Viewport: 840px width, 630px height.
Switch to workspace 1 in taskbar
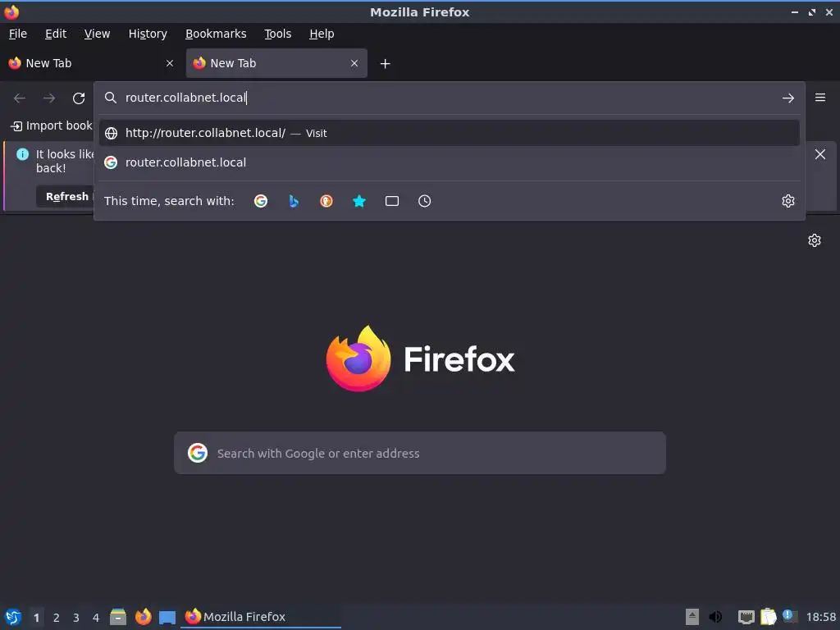tap(36, 618)
